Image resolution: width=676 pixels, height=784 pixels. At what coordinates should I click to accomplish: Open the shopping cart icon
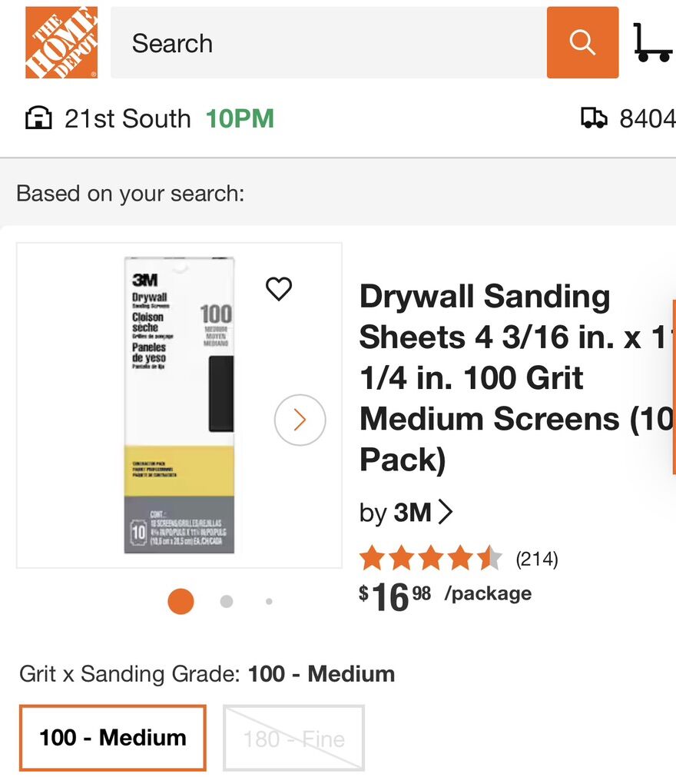653,43
